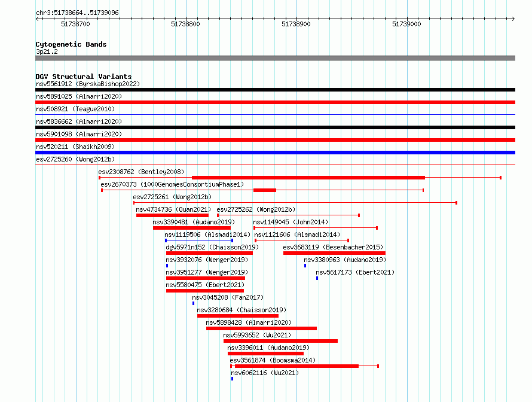Click the red bar under esv3683119
The image size is (532, 402).
click(x=334, y=253)
